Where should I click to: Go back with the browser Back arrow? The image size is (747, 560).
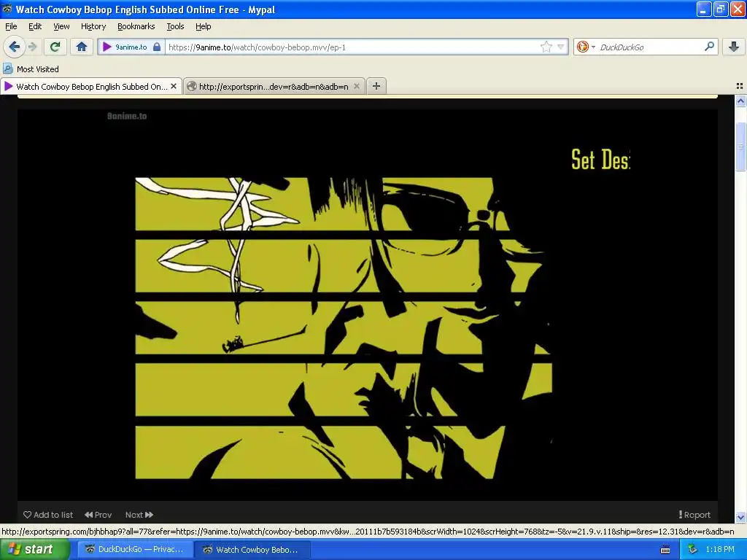[14, 47]
